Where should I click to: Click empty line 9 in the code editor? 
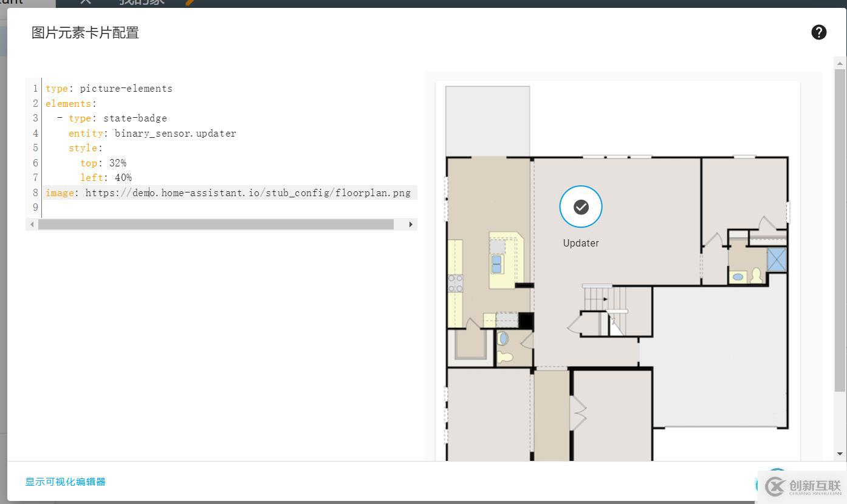[230, 208]
